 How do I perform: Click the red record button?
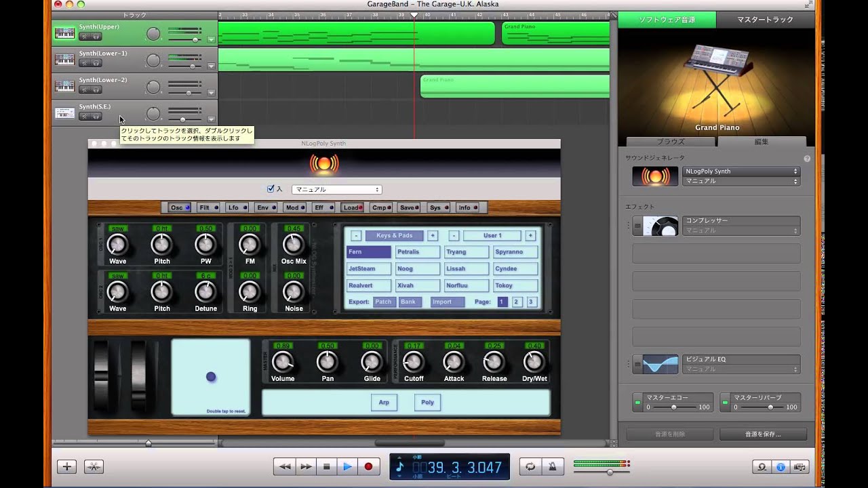(x=368, y=466)
